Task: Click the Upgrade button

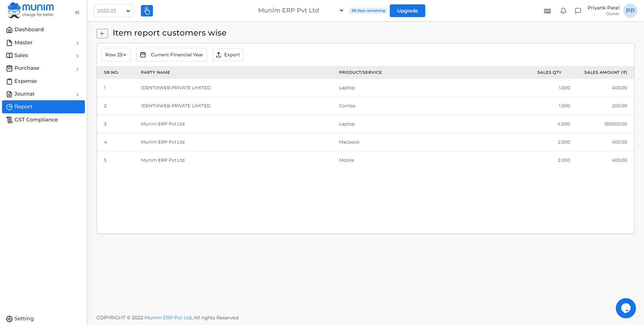Action: tap(408, 11)
